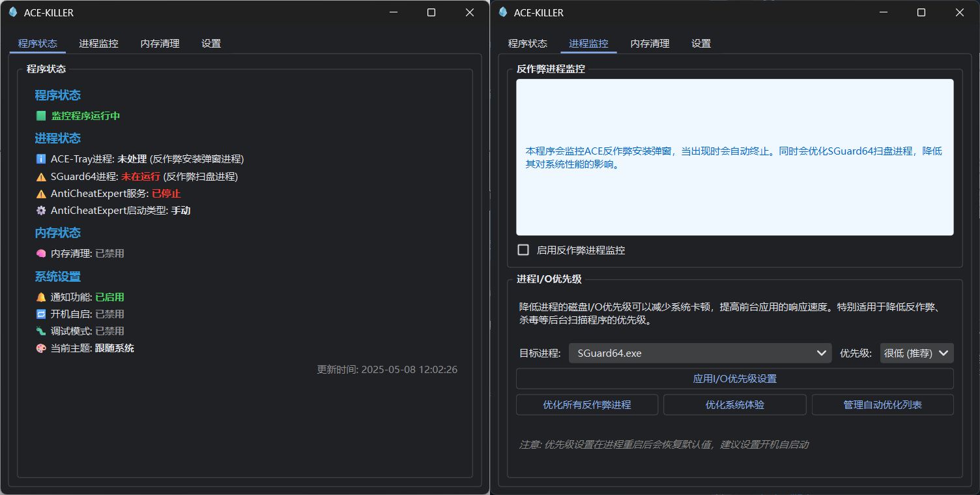Viewport: 980px width, 495px height.
Task: Click the 进程状态 section heading
Action: point(58,138)
